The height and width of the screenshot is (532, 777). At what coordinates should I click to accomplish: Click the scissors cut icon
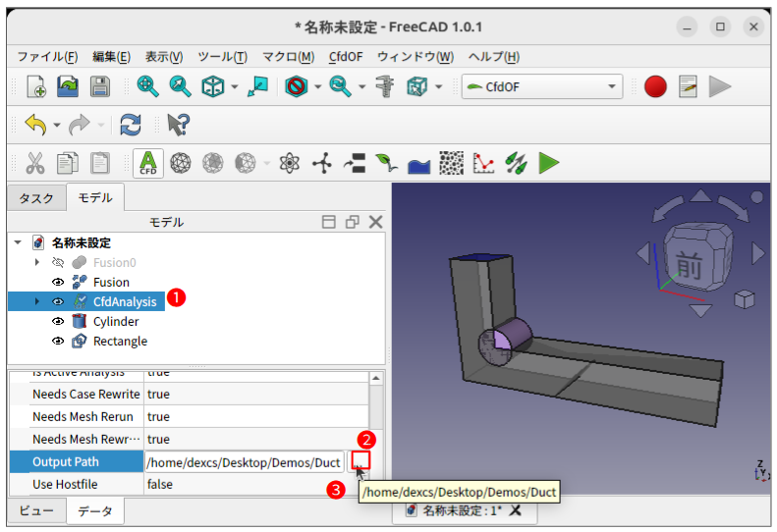pyautogui.click(x=35, y=163)
